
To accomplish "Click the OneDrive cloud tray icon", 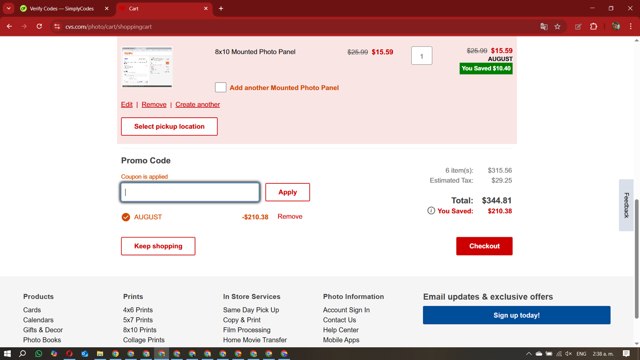I will coord(539,353).
